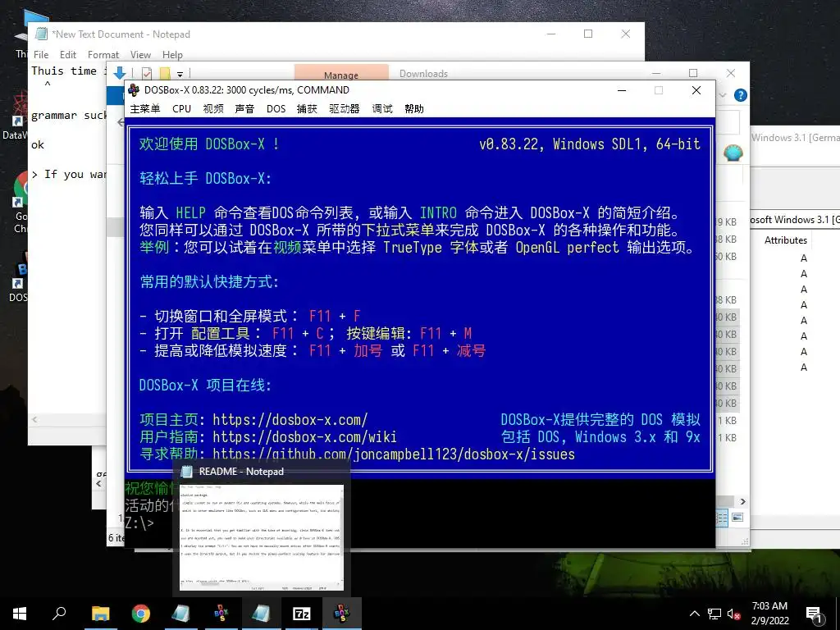Viewport: 840px width, 630px height.
Task: Open Edit menu in New Text Document Notepad
Action: (67, 55)
